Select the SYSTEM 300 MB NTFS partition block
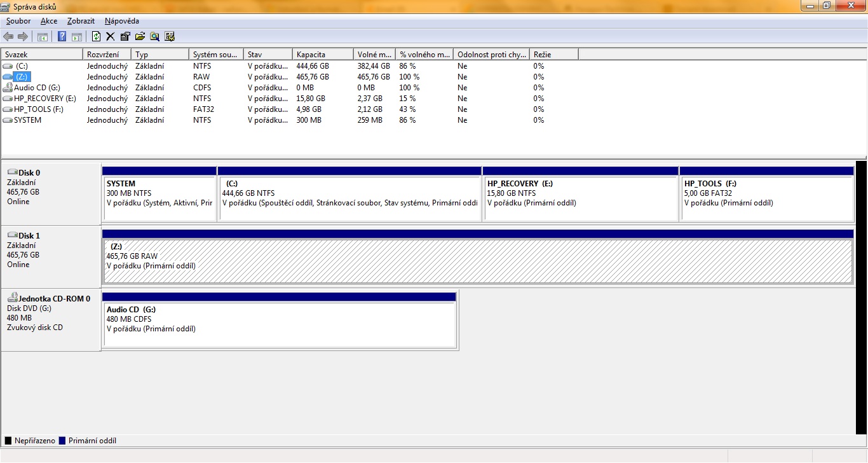 tap(159, 194)
